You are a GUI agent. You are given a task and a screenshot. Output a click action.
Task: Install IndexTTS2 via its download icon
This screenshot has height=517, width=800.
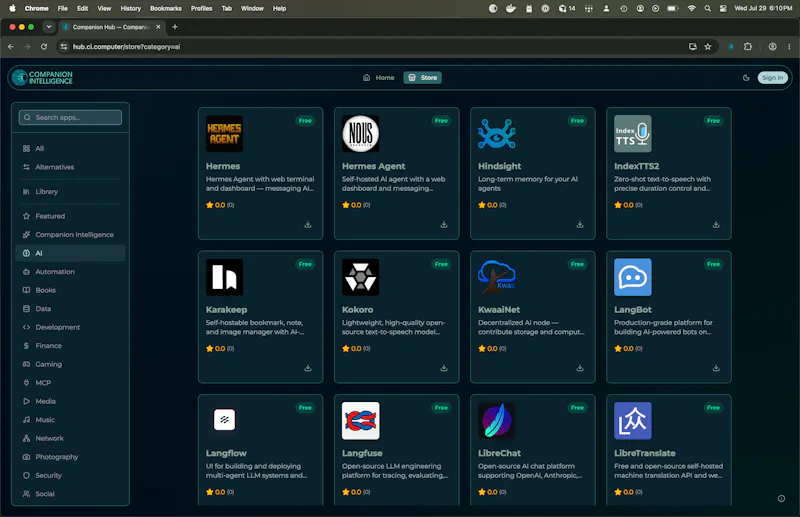coord(716,225)
